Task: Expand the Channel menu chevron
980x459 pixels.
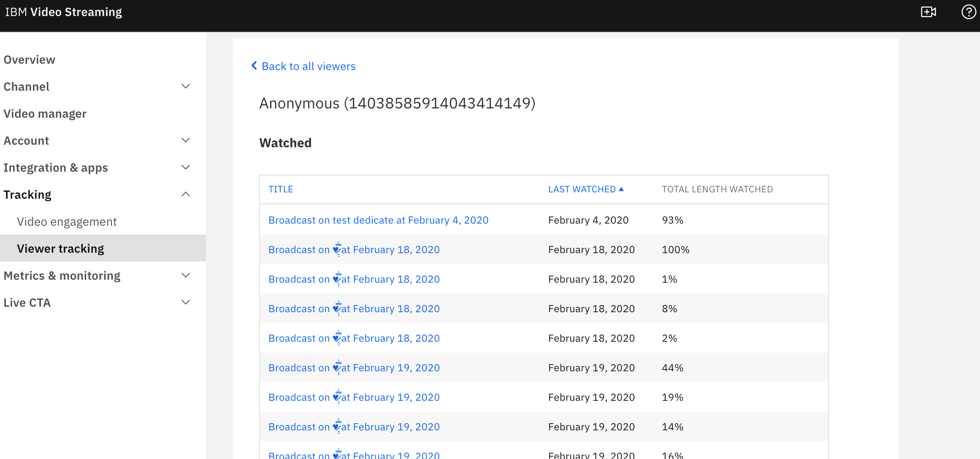Action: point(186,86)
